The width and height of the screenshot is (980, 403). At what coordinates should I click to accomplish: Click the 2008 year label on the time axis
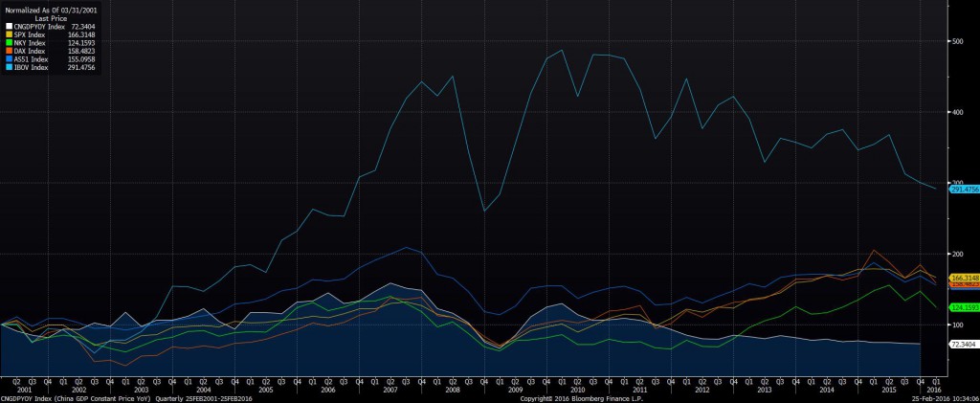(x=453, y=389)
